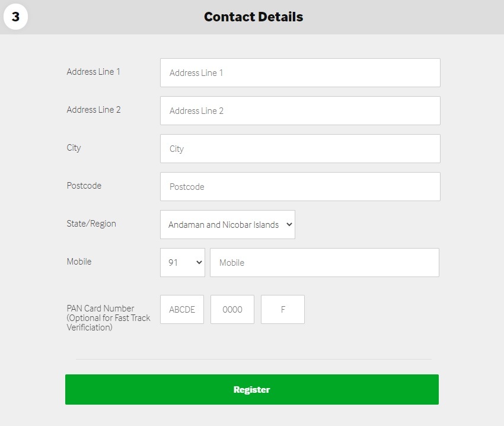Click the Address Line 1 label text
504x426 pixels.
(x=93, y=71)
